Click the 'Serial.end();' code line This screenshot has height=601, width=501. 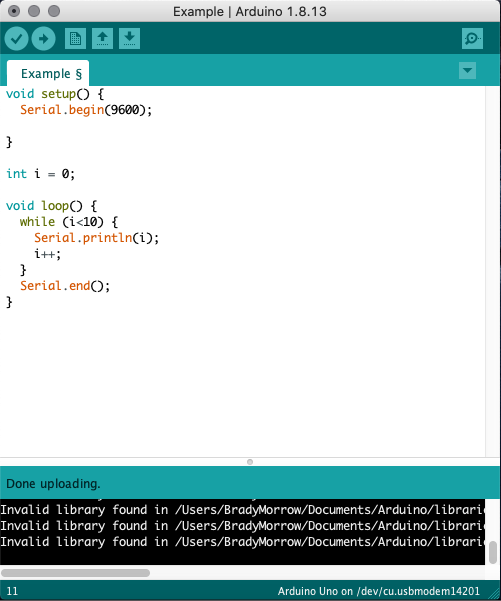(x=65, y=286)
